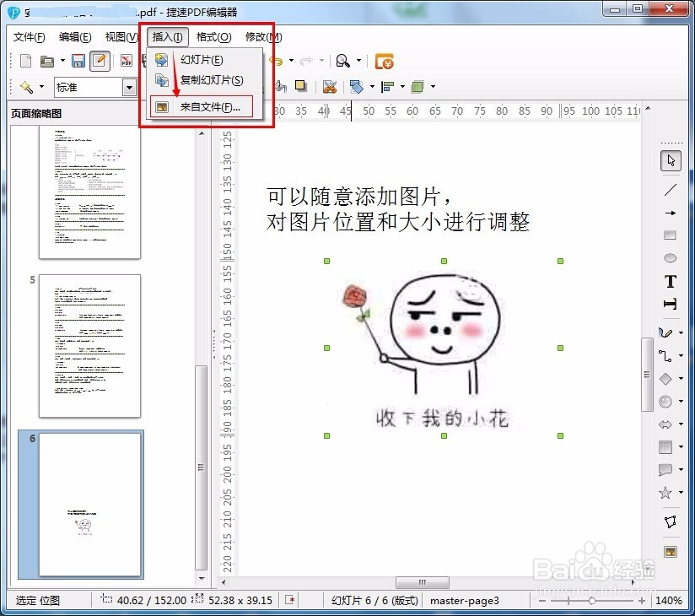Image resolution: width=695 pixels, height=616 pixels.
Task: Activate the arrow selection tool
Action: (x=671, y=160)
